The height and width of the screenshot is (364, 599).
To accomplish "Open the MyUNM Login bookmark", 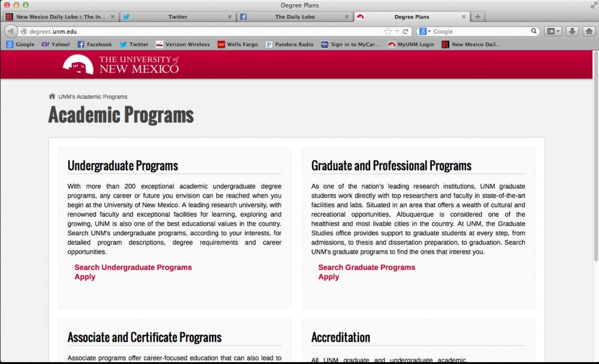I will [411, 44].
